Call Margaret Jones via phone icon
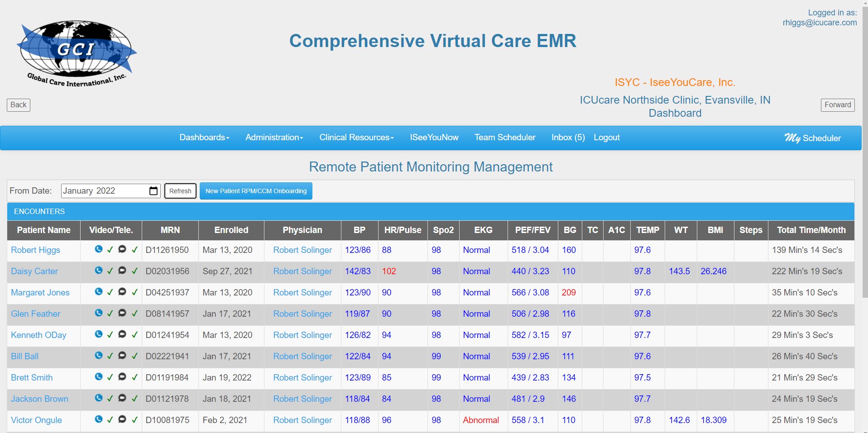The width and height of the screenshot is (868, 433). [x=98, y=291]
